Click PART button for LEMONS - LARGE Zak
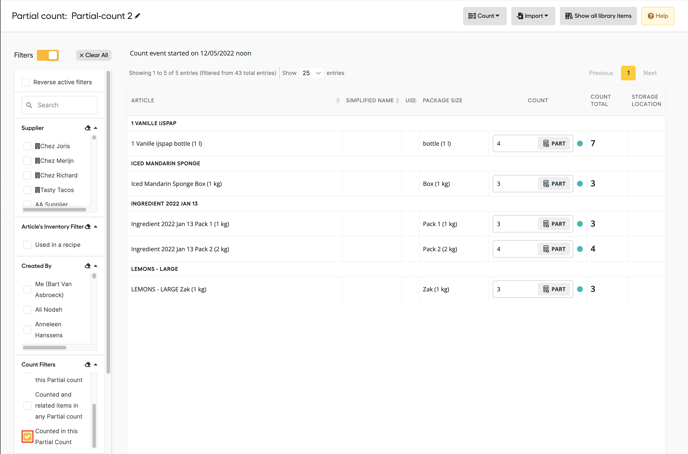The width and height of the screenshot is (688, 454). (x=554, y=290)
